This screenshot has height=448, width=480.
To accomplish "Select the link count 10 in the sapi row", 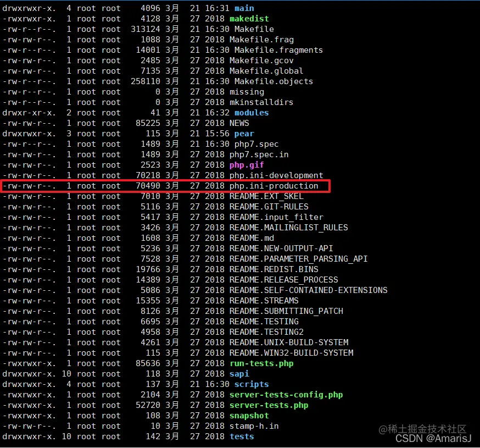I will (66, 374).
